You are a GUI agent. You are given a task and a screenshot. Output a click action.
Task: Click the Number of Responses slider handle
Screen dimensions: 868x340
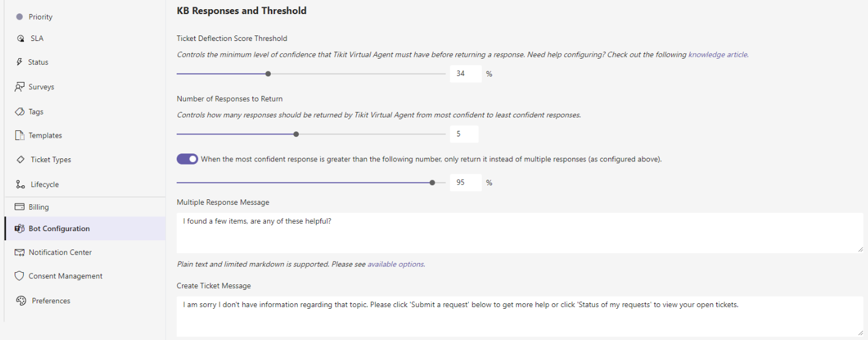coord(296,134)
